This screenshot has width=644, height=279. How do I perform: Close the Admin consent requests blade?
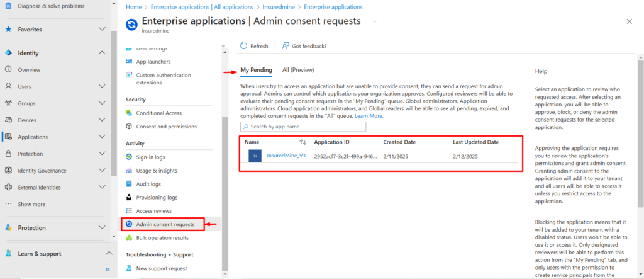(629, 21)
